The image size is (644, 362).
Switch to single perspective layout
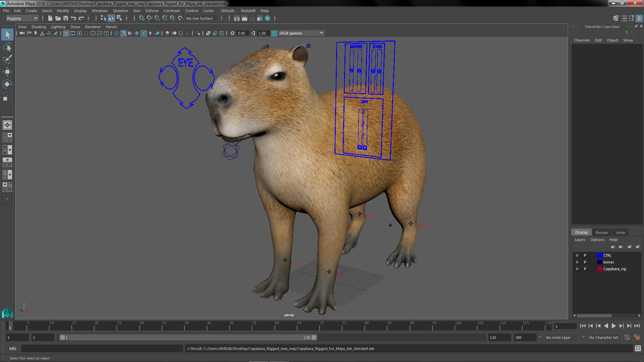7,125
